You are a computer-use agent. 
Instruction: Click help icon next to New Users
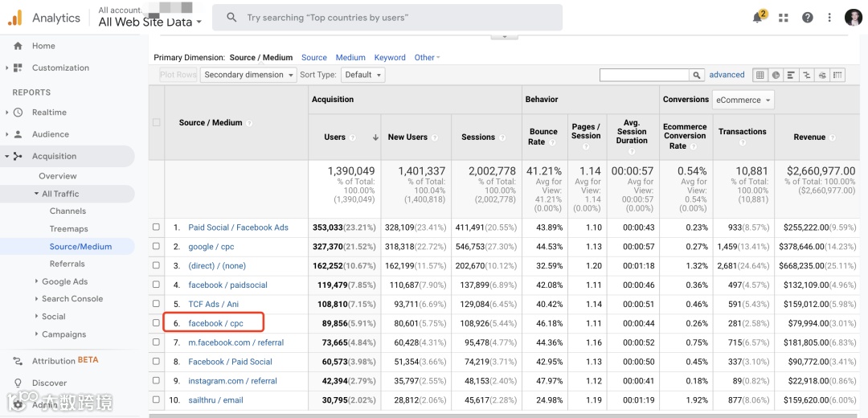(x=435, y=137)
